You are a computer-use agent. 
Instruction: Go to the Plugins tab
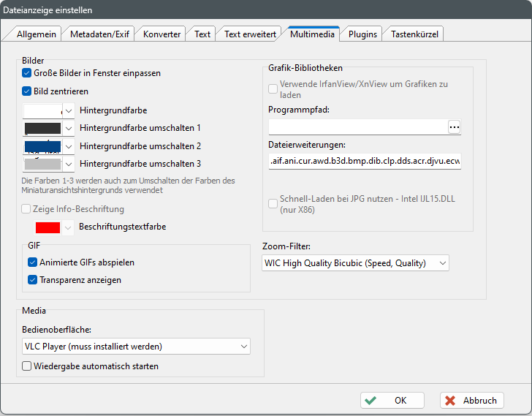(362, 34)
